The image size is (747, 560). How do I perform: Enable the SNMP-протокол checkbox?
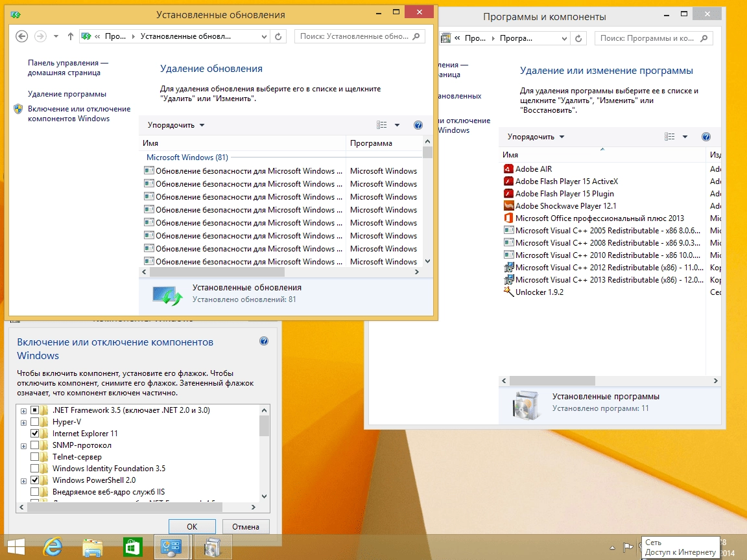tap(35, 445)
